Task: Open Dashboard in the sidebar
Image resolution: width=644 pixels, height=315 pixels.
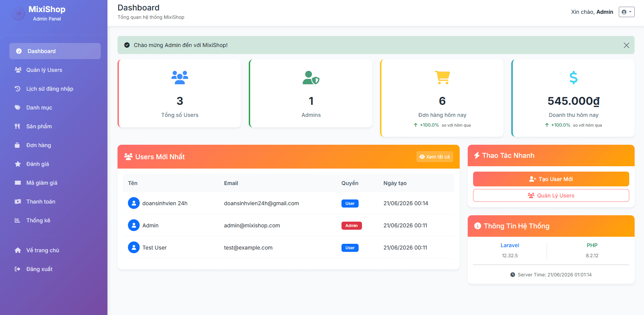Action: [x=55, y=51]
